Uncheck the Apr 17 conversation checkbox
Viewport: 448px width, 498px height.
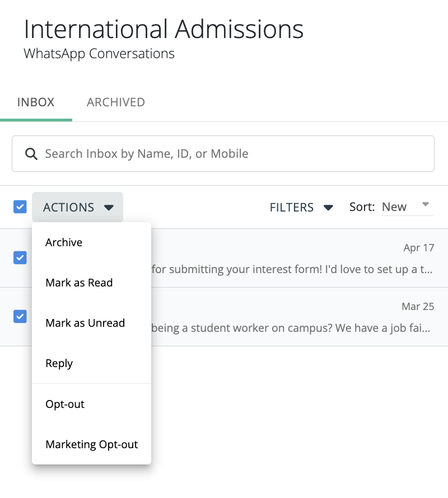coord(20,257)
